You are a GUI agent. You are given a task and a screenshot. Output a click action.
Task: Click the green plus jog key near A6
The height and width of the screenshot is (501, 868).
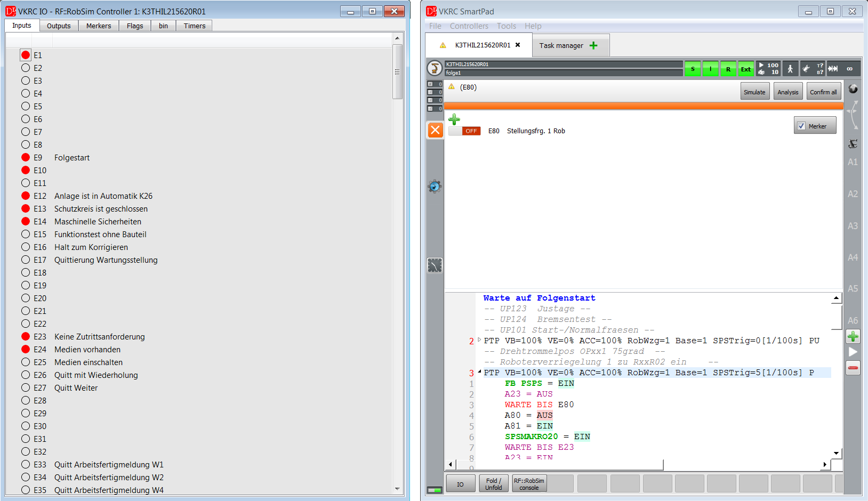853,336
